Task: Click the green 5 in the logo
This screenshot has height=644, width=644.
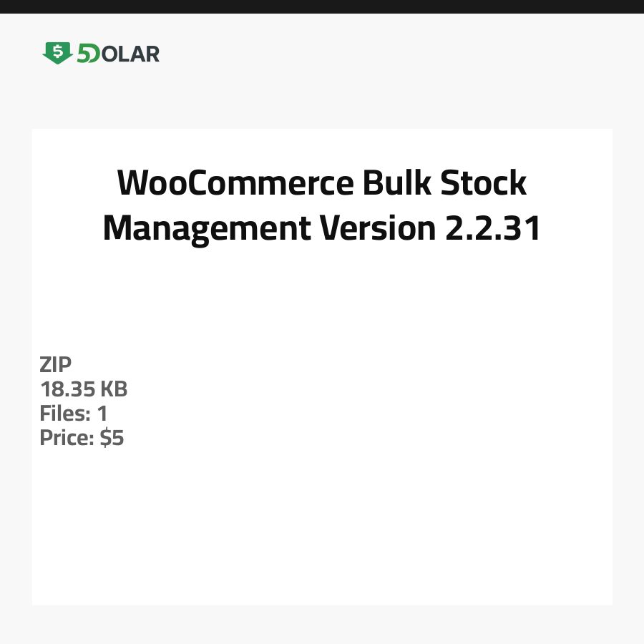Action: coord(85,54)
